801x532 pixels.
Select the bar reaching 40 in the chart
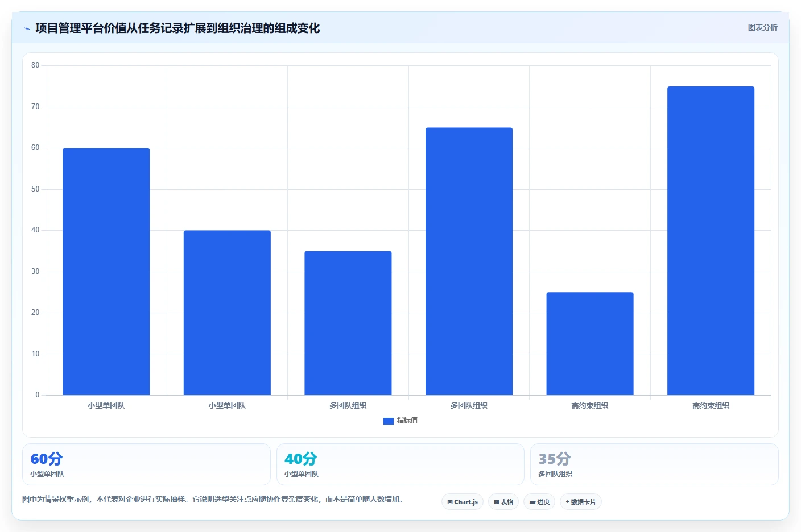[227, 313]
